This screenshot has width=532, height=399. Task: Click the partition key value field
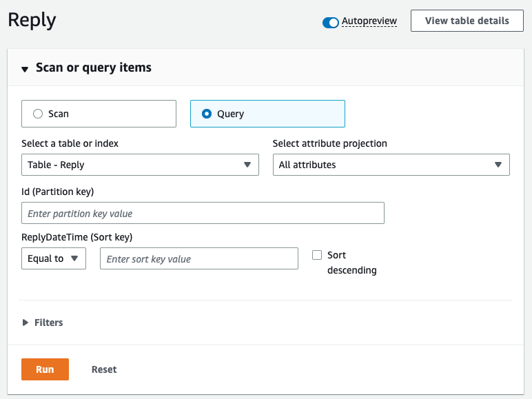coord(203,214)
